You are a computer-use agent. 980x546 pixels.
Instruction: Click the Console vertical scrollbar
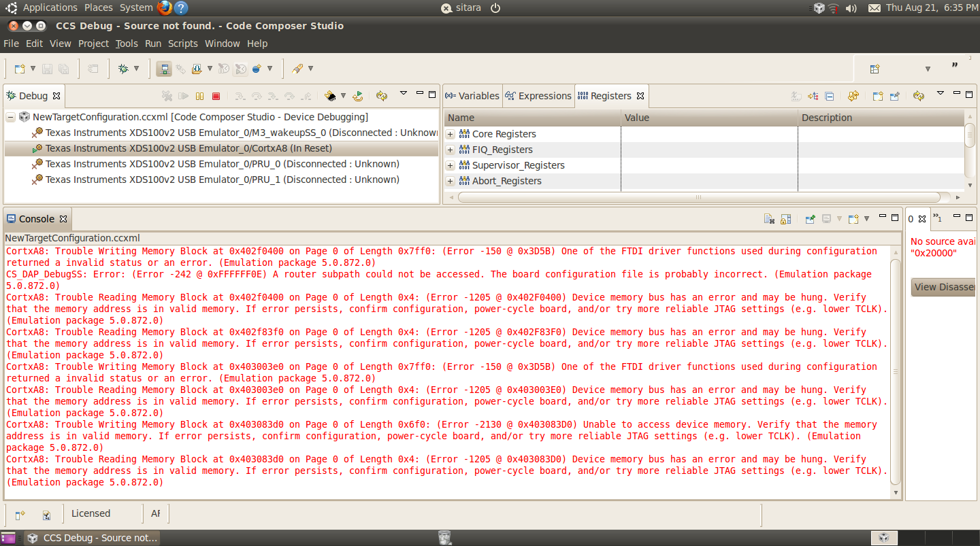[x=896, y=372]
